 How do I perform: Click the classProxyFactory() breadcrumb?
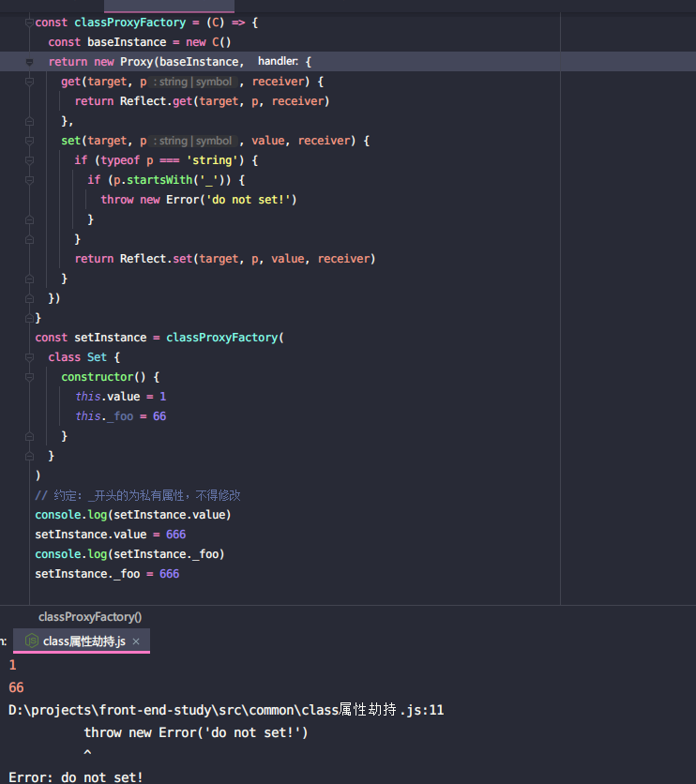(90, 617)
